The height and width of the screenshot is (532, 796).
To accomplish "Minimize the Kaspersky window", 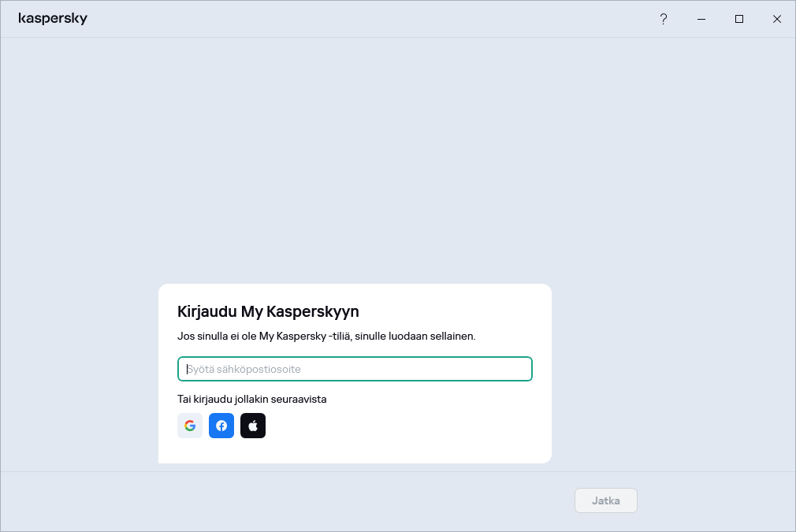I will [701, 19].
